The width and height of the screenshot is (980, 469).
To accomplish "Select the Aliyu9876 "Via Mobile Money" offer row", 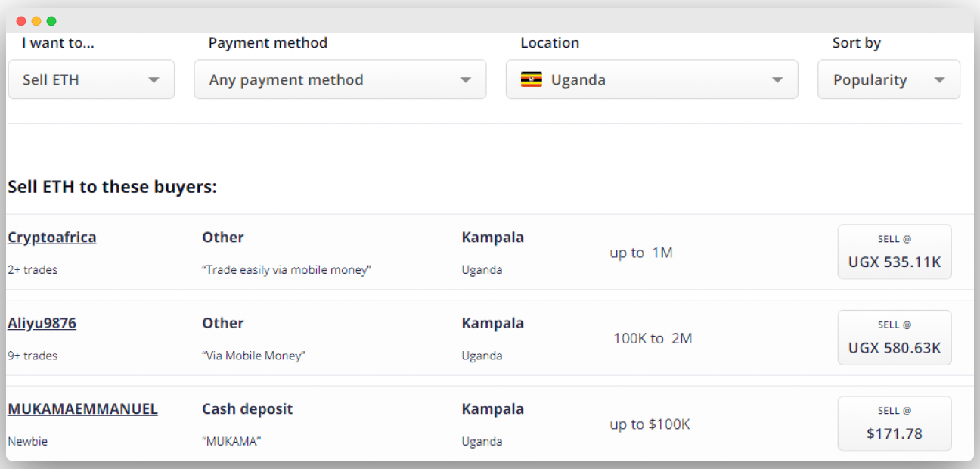I will 254,356.
